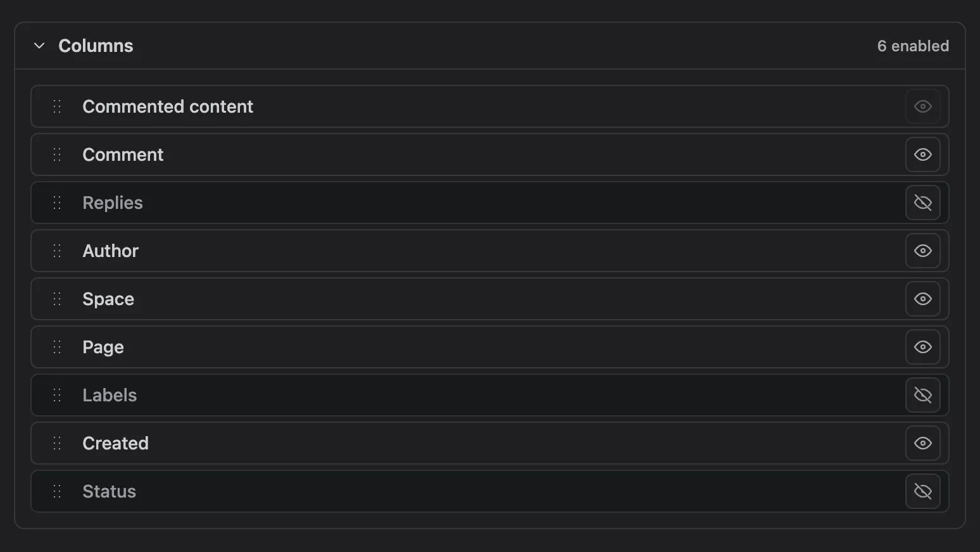The image size is (980, 552).
Task: Hide the Created column via eye icon
Action: tap(922, 443)
